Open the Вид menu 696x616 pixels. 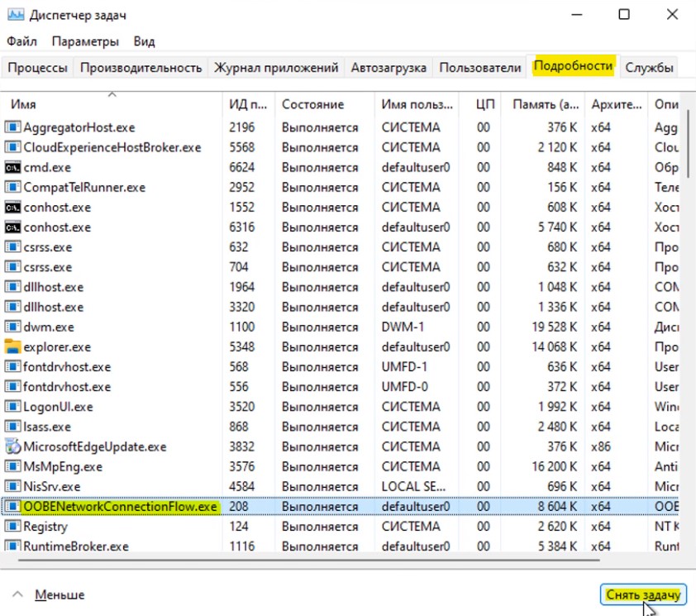[145, 41]
